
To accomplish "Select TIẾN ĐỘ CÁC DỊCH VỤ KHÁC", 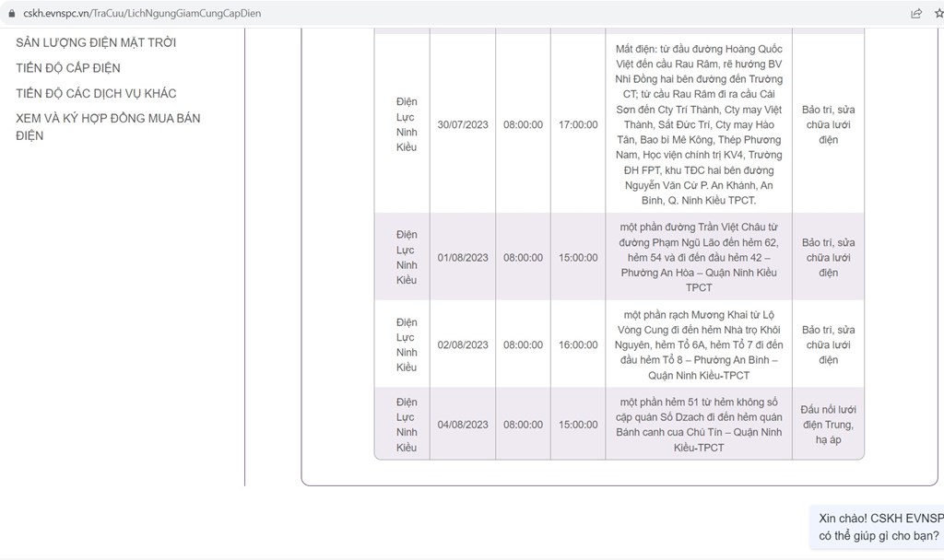I will pos(96,93).
